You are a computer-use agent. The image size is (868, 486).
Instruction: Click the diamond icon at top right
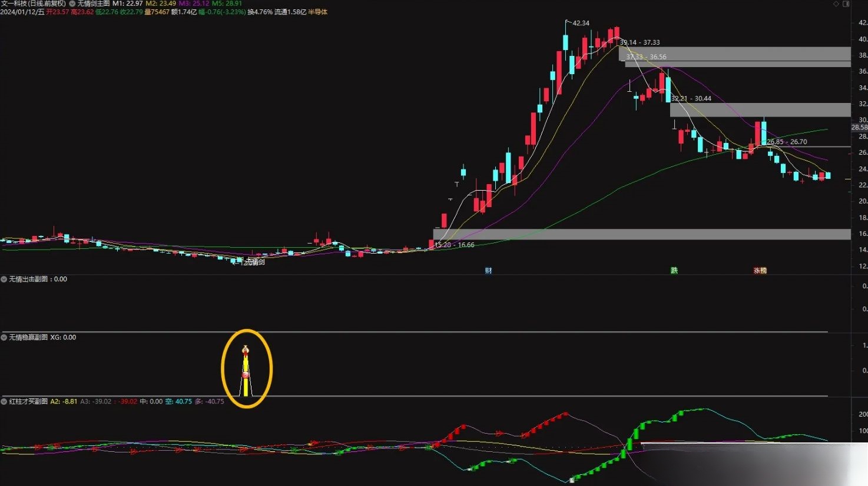(836, 4)
